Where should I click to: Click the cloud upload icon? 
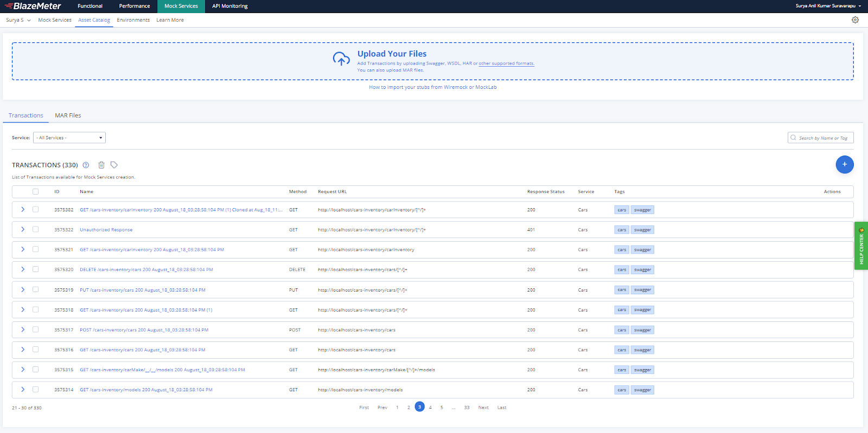341,59
